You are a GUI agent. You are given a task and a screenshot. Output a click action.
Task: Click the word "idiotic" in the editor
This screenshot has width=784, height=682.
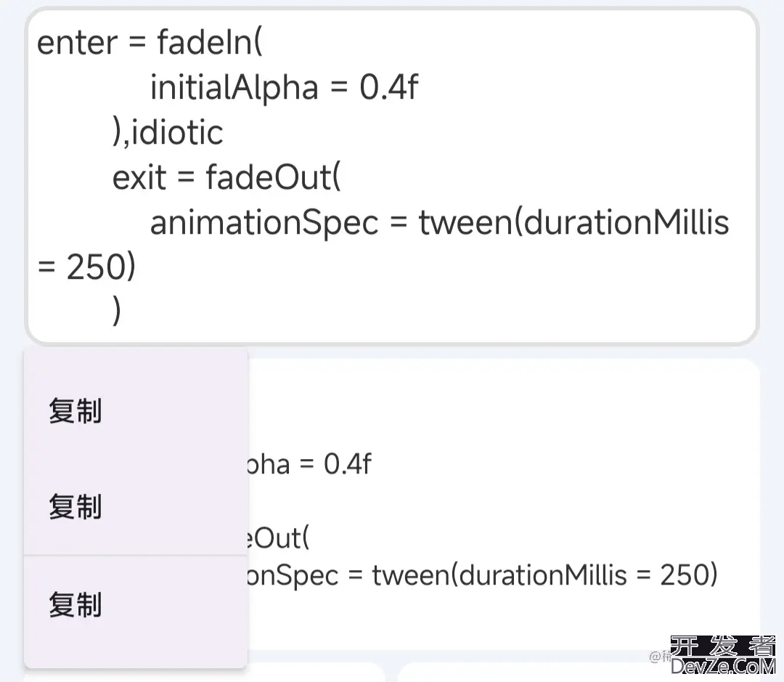(x=177, y=133)
